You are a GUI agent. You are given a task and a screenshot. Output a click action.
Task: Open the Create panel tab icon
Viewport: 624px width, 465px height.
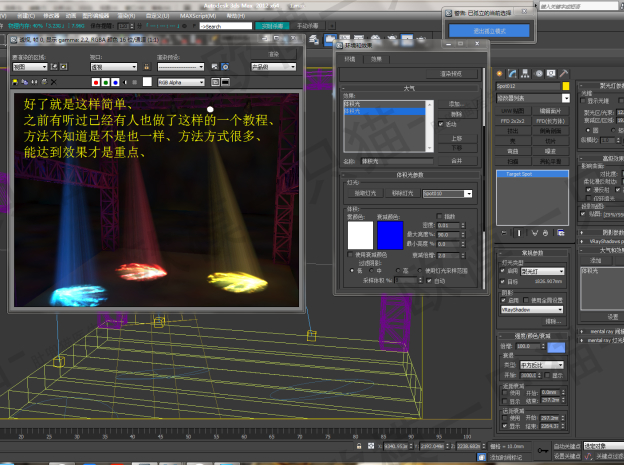(x=500, y=74)
